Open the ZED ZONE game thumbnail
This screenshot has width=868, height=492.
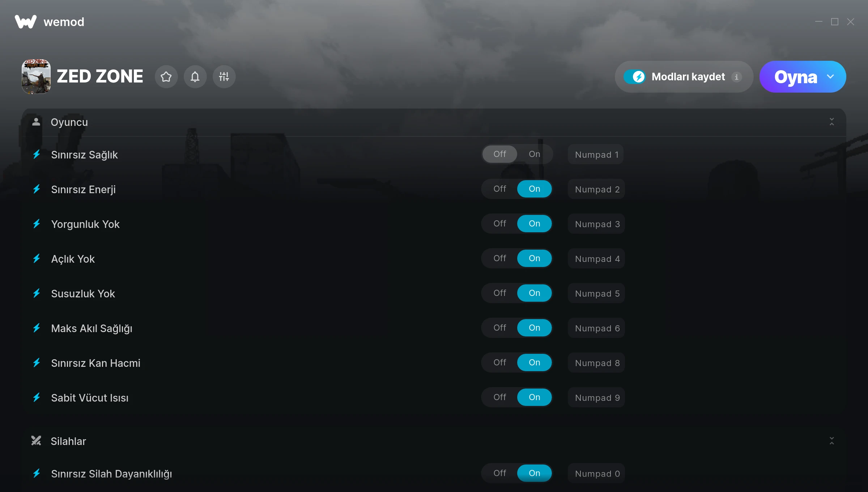(x=36, y=77)
